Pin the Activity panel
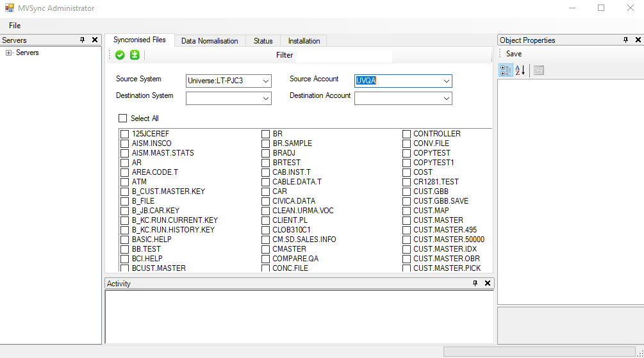The image size is (644, 358). coord(475,283)
